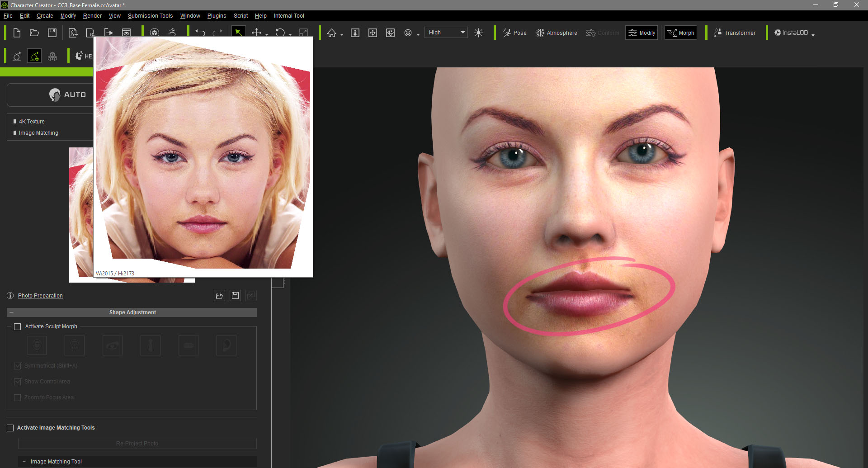This screenshot has width=868, height=468.
Task: Select the 4K Texture entry
Action: (32, 121)
